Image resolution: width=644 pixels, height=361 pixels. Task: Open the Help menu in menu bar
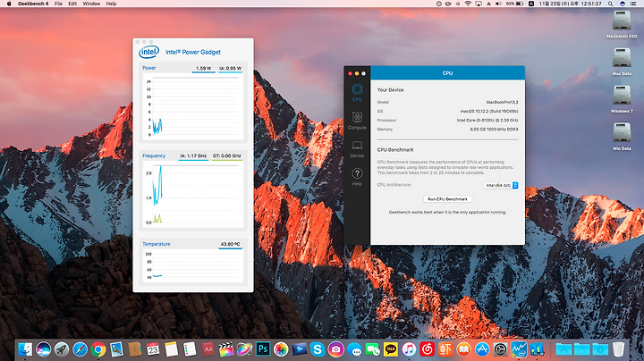(111, 4)
